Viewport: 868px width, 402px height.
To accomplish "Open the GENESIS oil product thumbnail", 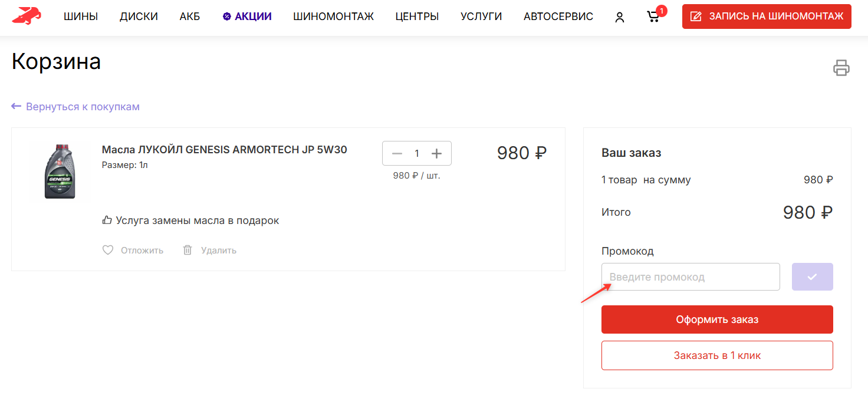I will coord(60,172).
